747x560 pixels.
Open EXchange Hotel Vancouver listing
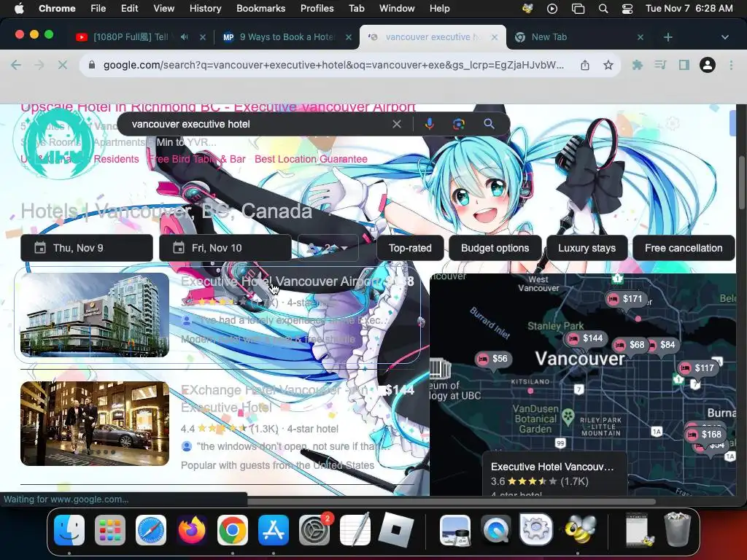(274, 399)
